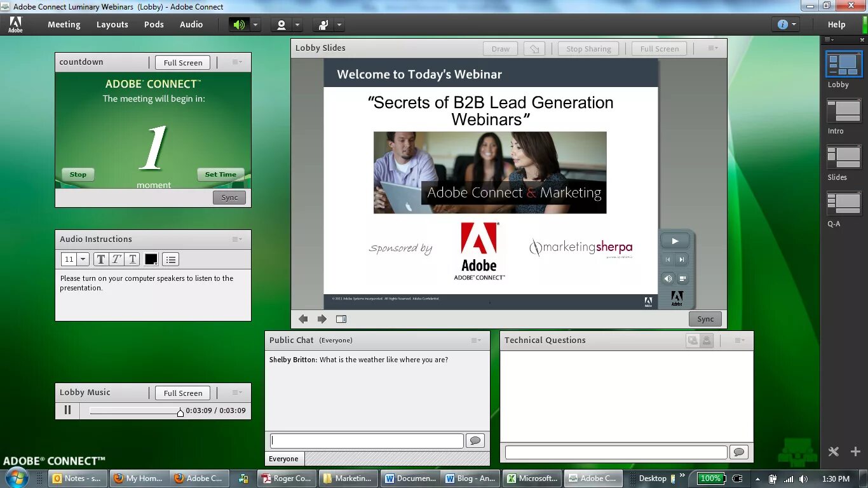This screenshot has width=868, height=488.
Task: Skip to previous step in slide controls
Action: (668, 259)
